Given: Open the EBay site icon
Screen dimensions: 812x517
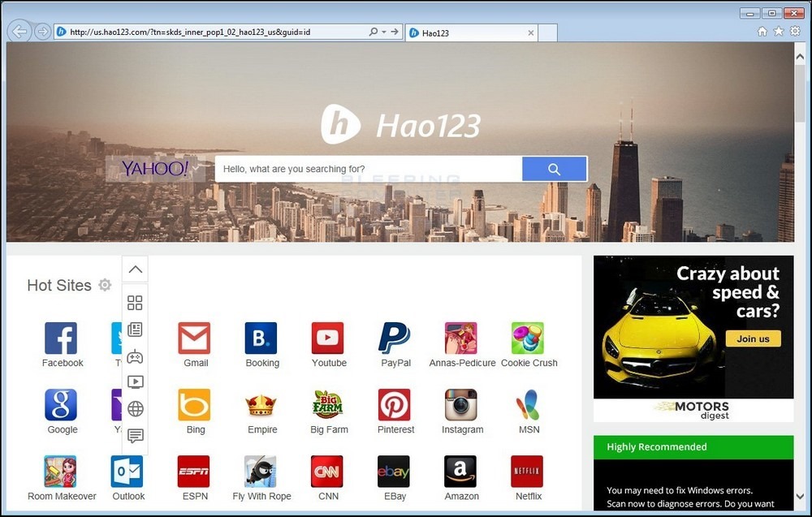Looking at the screenshot, I should pos(394,472).
